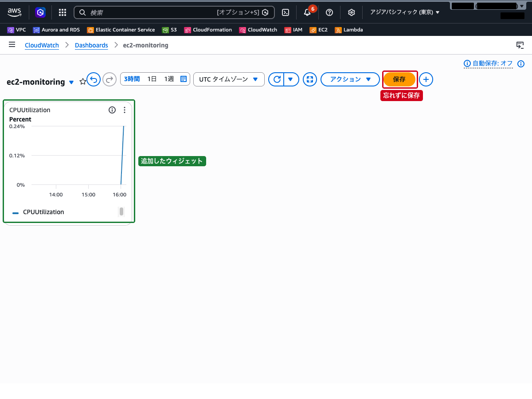Enter fullscreen mode icon
The height and width of the screenshot is (399, 532).
(310, 79)
